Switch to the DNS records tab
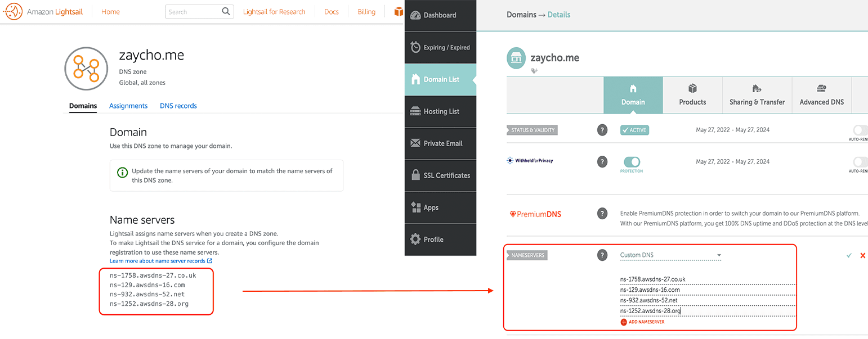 coord(178,106)
